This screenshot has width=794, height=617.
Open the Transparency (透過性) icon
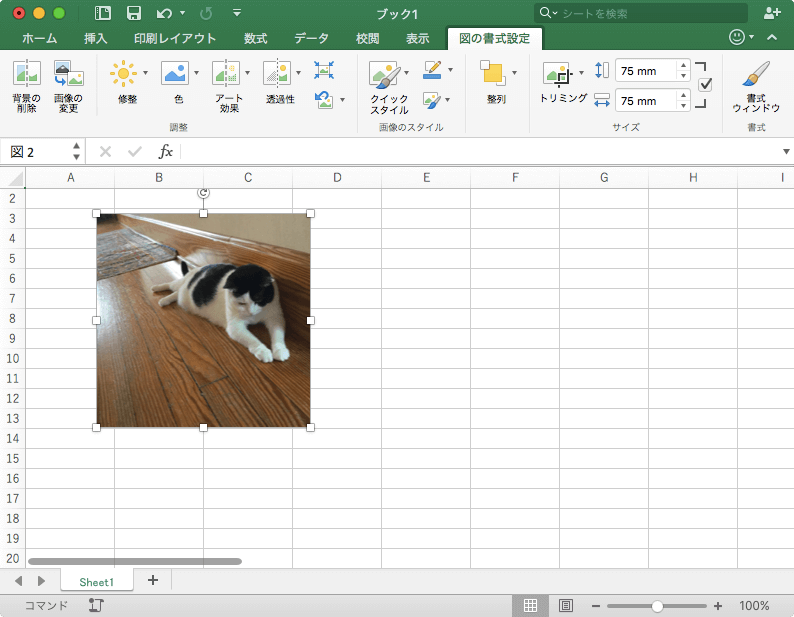pyautogui.click(x=276, y=73)
